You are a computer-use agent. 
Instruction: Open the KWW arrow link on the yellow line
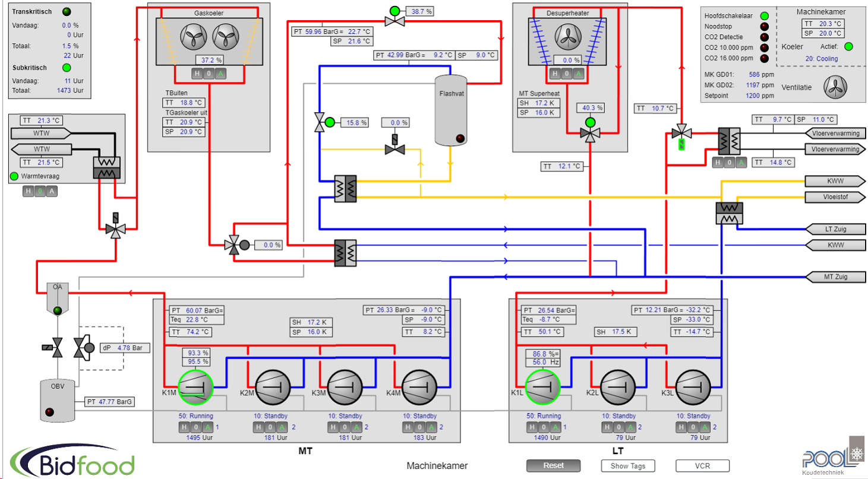coord(835,180)
